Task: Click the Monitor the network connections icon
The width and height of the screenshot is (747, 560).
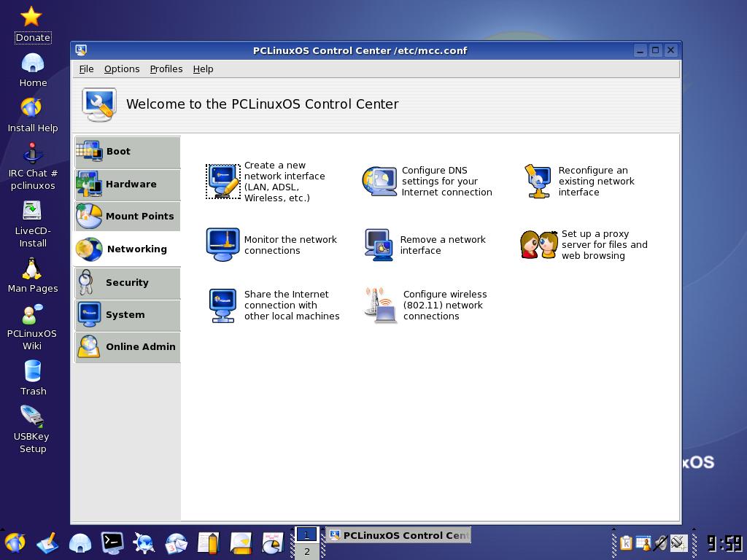Action: click(x=222, y=244)
